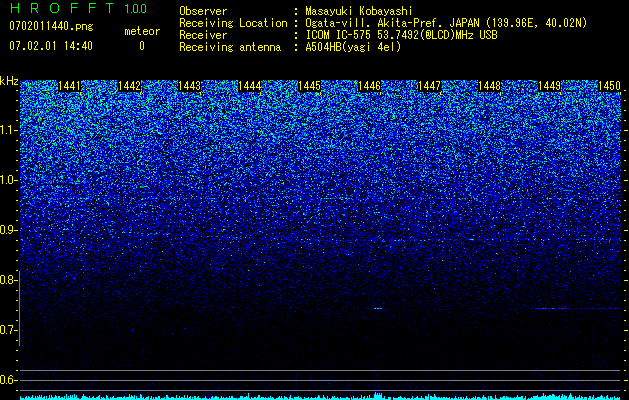Click the 1.1 frequency axis label
The image size is (629, 400).
[9, 130]
